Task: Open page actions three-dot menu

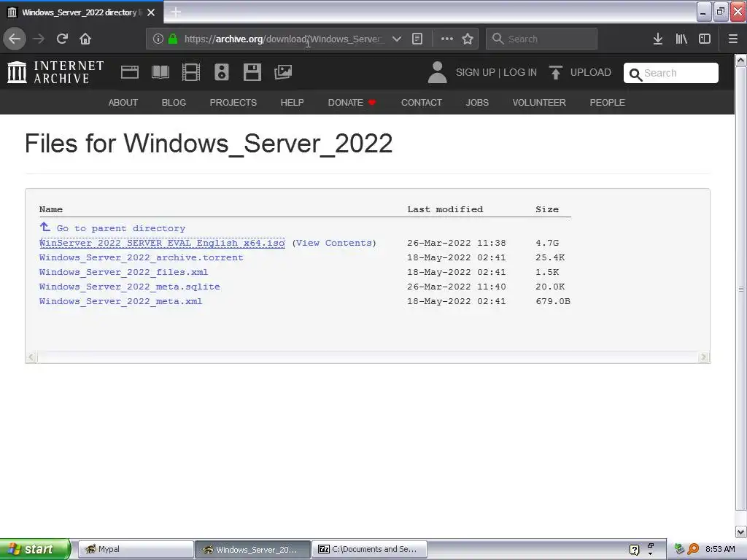Action: 447,39
